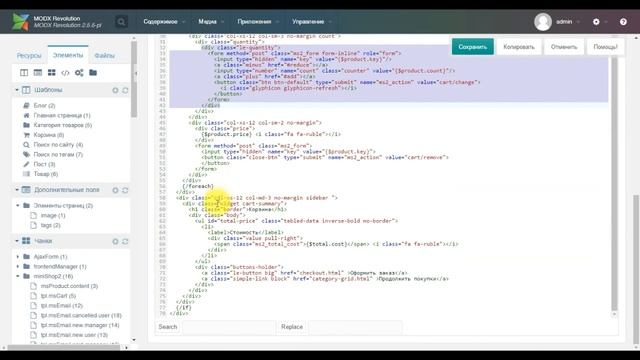This screenshot has width=640, height=360.
Task: Open the admin user dropdown
Action: pos(568,22)
